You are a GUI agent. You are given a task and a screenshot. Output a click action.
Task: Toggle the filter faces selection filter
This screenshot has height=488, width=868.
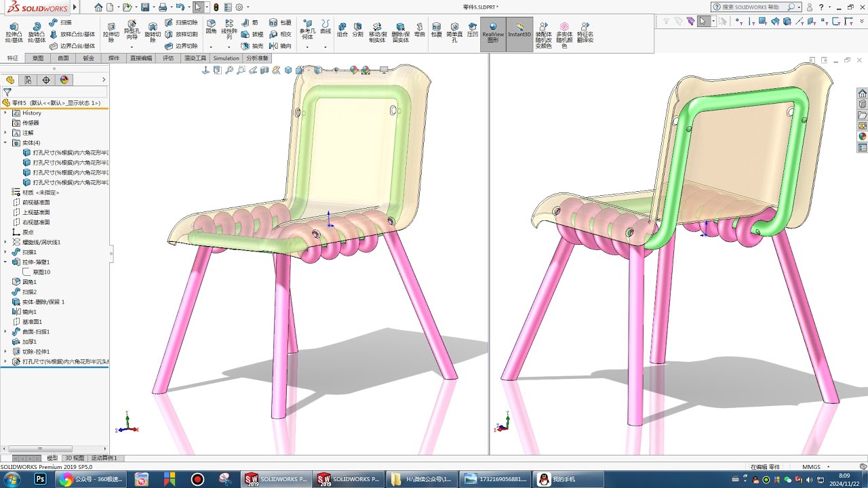764,22
